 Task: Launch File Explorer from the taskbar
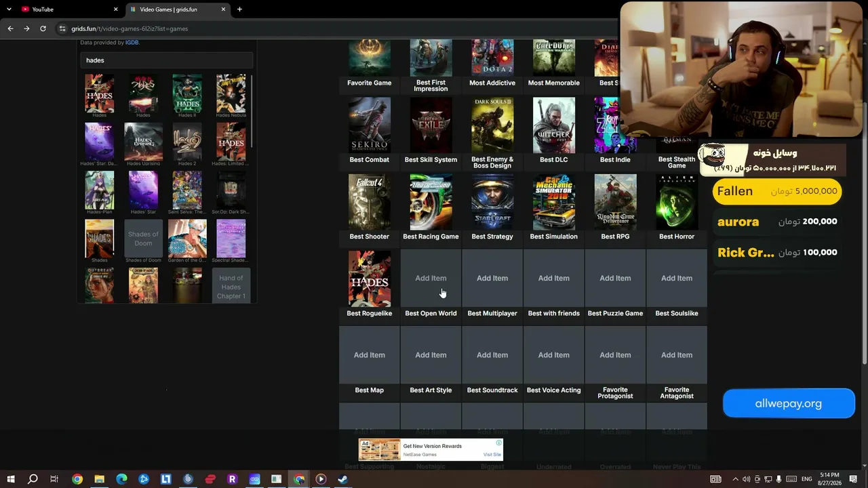pyautogui.click(x=99, y=479)
